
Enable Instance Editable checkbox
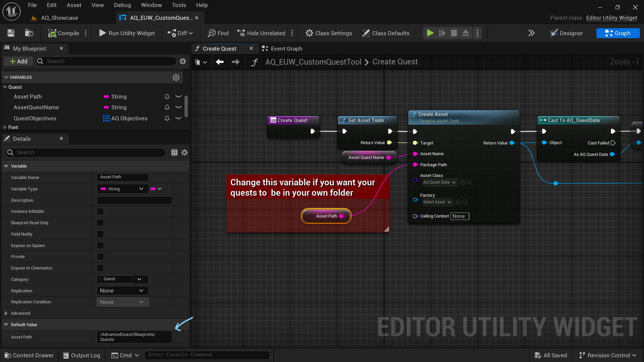[100, 212]
